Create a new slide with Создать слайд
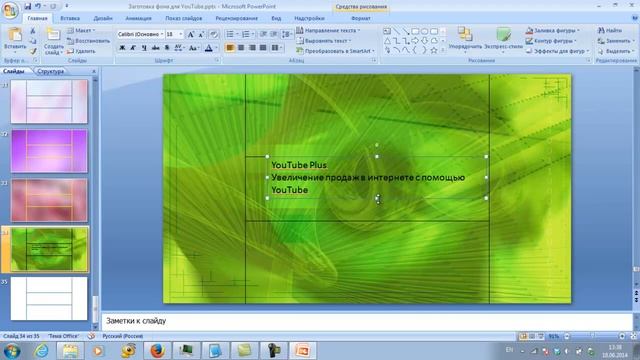640x360 pixels. click(53, 41)
